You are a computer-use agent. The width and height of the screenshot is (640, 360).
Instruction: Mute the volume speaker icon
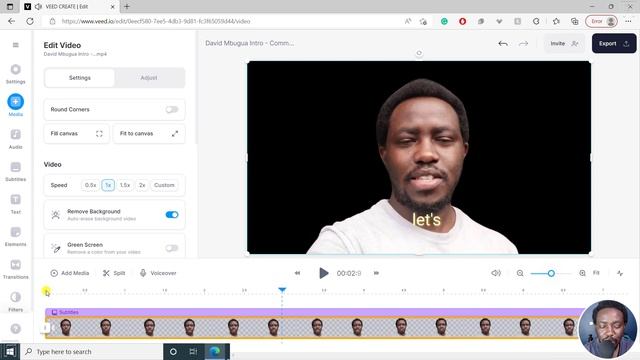tap(496, 273)
